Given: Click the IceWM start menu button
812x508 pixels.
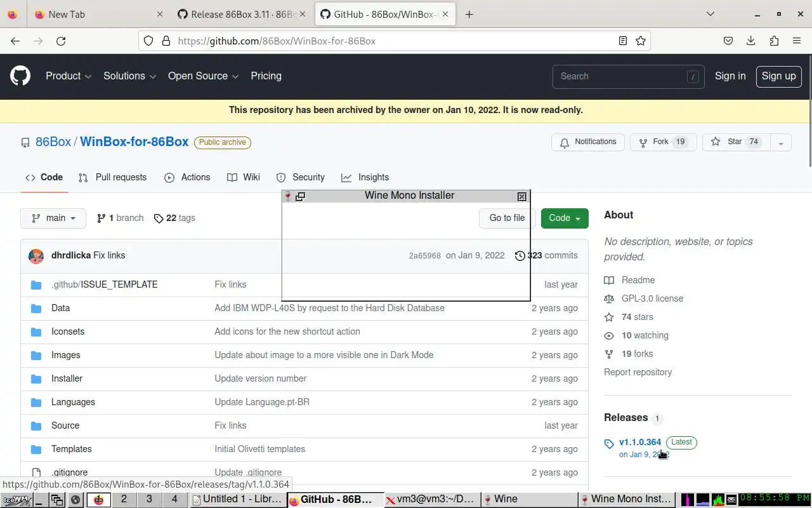Looking at the screenshot, I should pyautogui.click(x=16, y=500).
